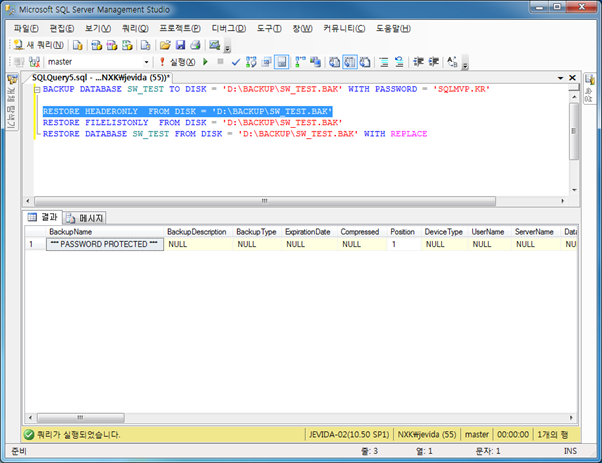
Task: Open a SQL Server Compact Query
Action: click(x=145, y=45)
